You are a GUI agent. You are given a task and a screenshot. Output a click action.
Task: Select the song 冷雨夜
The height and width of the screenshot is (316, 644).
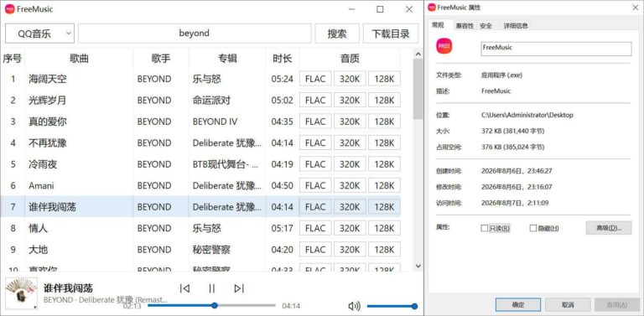tap(43, 164)
